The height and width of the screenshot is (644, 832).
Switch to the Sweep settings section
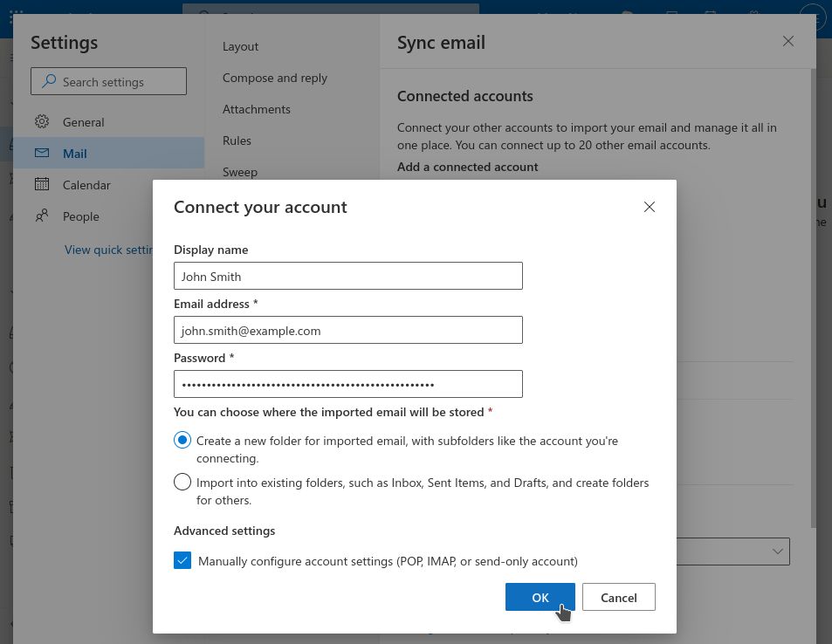[239, 172]
